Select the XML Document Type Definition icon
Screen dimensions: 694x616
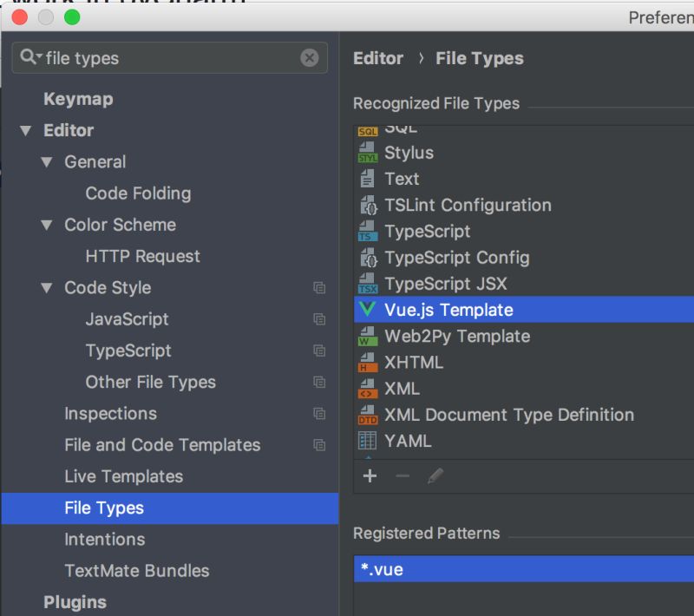click(x=369, y=415)
